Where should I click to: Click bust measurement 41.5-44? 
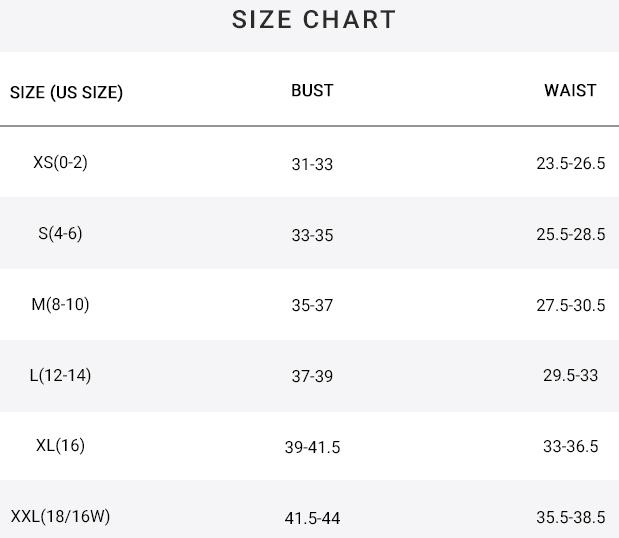(x=312, y=518)
